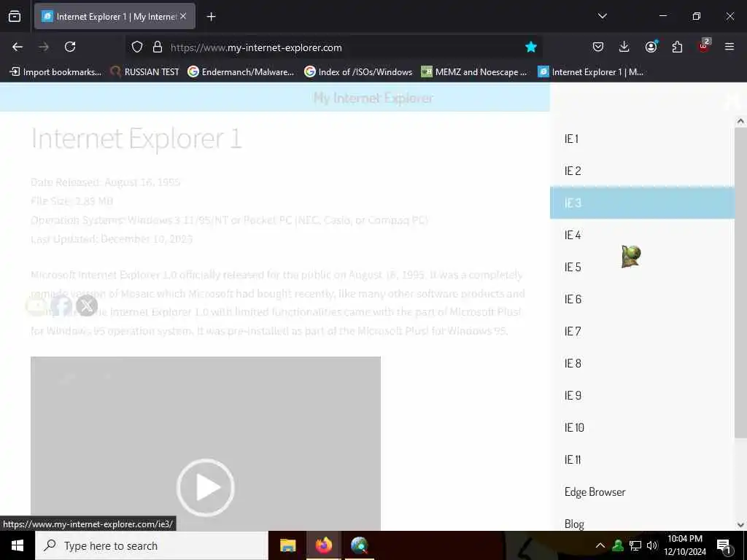Select IE 6 in side menu
Viewport: 747px width, 560px height.
tap(642, 299)
